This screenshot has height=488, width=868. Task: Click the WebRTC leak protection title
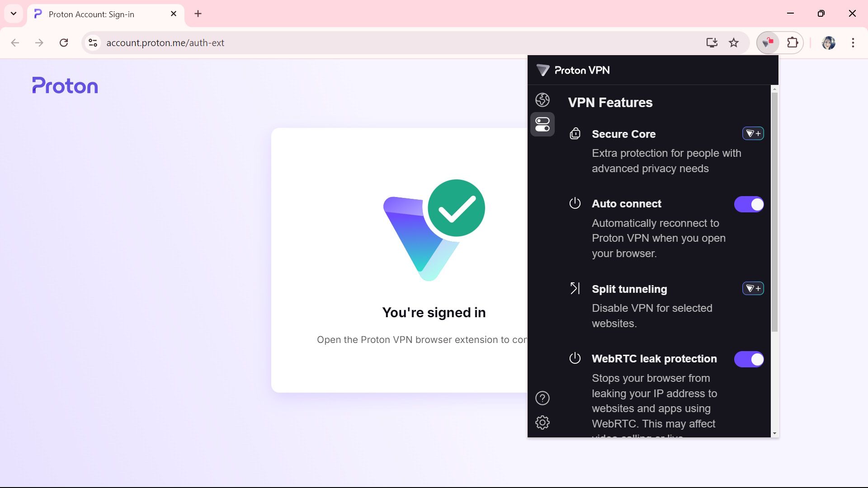(654, 359)
